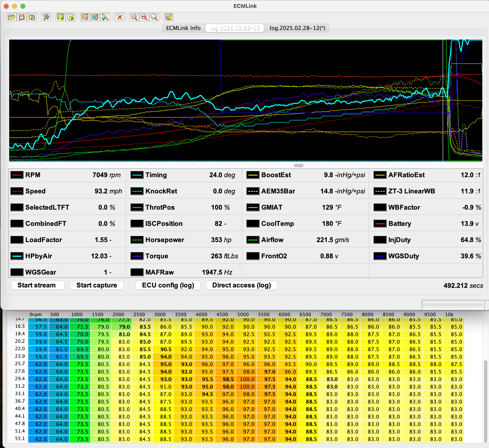The width and height of the screenshot is (489, 448).
Task: Click the Torque value 263 ftLbs
Action: (x=224, y=256)
